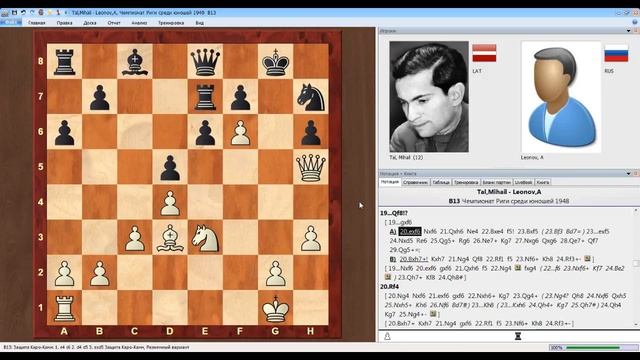The width and height of the screenshot is (640, 360).
Task: Click the white queen on h5
Action: coord(311,167)
